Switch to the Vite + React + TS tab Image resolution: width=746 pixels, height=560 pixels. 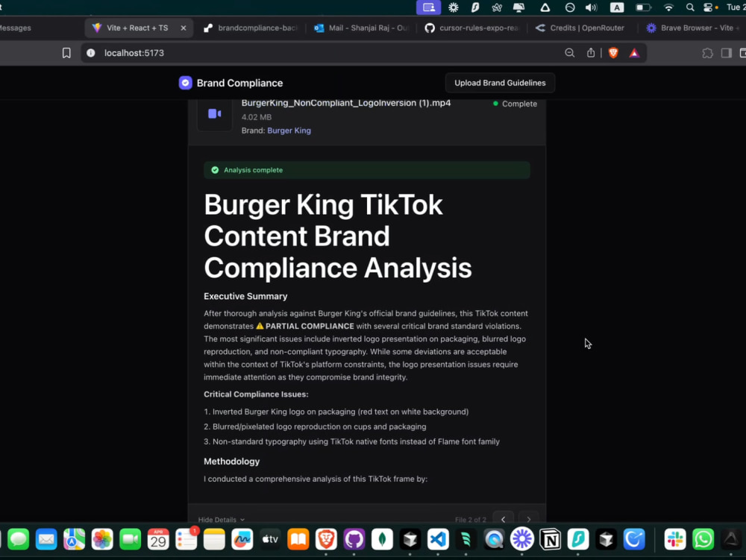pos(137,28)
